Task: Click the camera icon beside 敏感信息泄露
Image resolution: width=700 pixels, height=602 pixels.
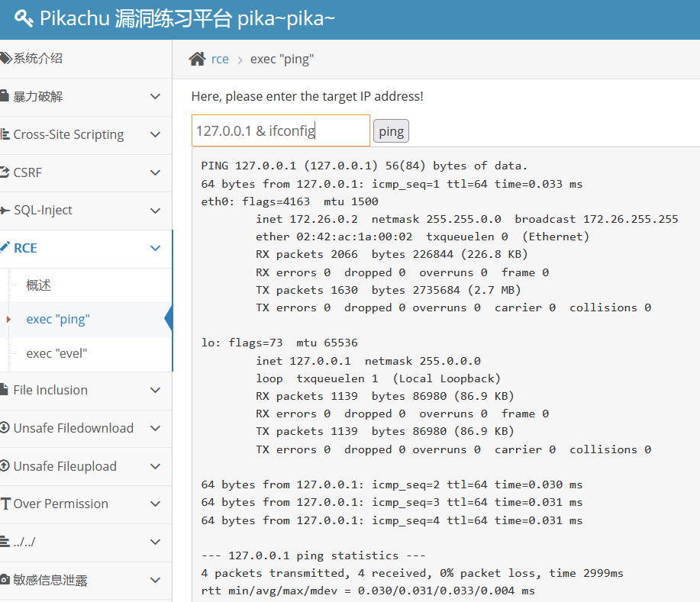Action: [5, 580]
